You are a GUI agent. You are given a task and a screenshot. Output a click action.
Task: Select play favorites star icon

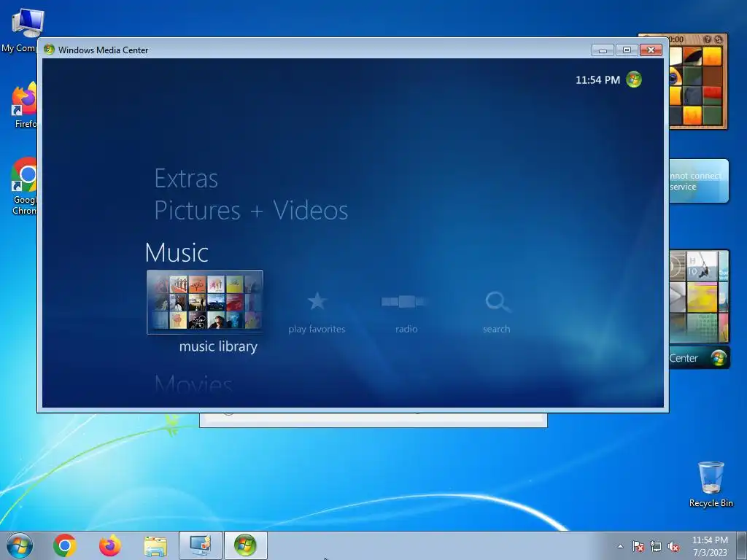(x=317, y=301)
